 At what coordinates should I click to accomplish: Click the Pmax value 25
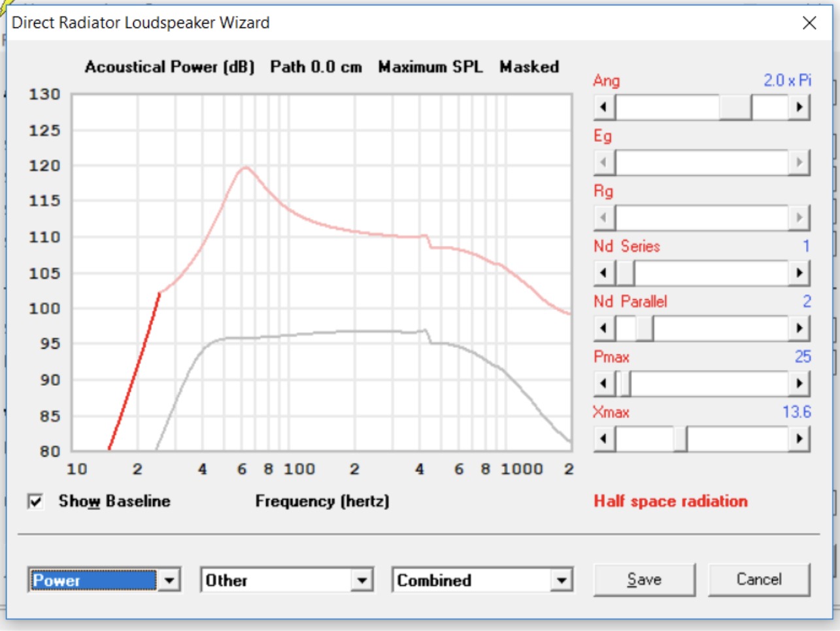(x=803, y=356)
